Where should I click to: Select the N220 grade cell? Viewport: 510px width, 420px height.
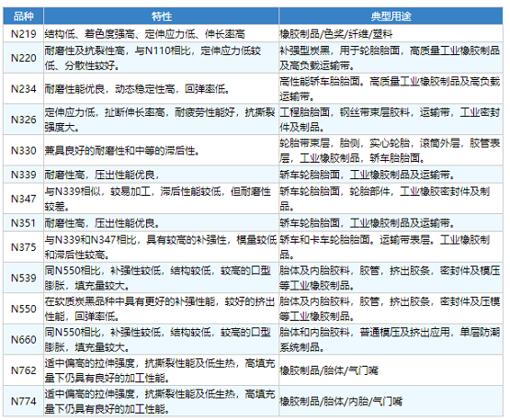point(23,58)
